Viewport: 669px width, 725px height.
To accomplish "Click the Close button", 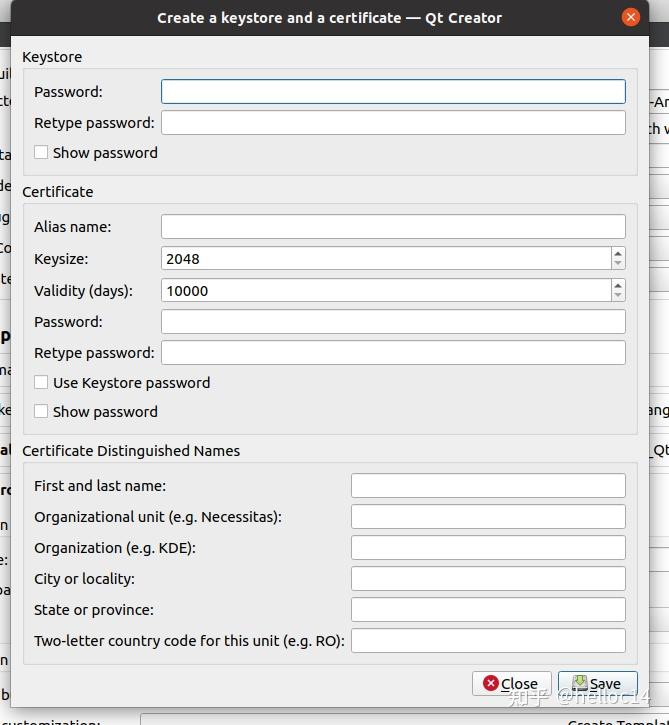I will coord(511,684).
